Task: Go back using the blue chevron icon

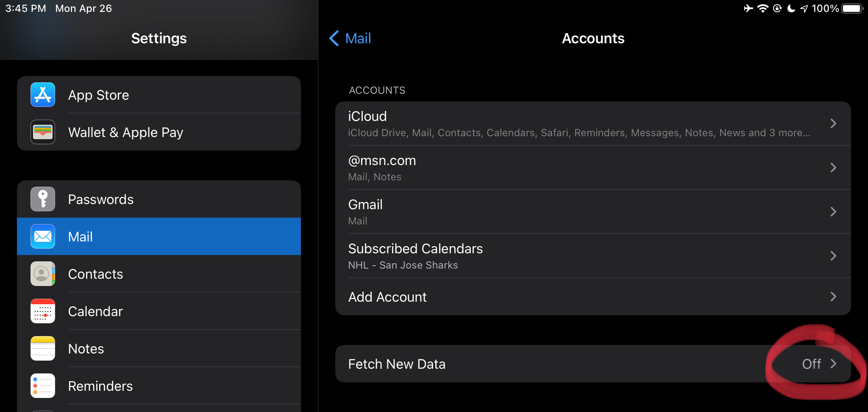Action: (334, 38)
